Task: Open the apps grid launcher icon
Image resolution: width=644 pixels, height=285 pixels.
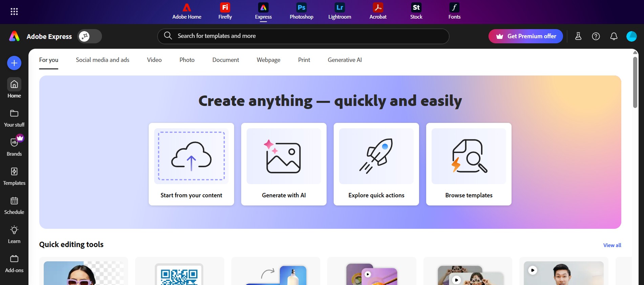Action: [x=14, y=12]
